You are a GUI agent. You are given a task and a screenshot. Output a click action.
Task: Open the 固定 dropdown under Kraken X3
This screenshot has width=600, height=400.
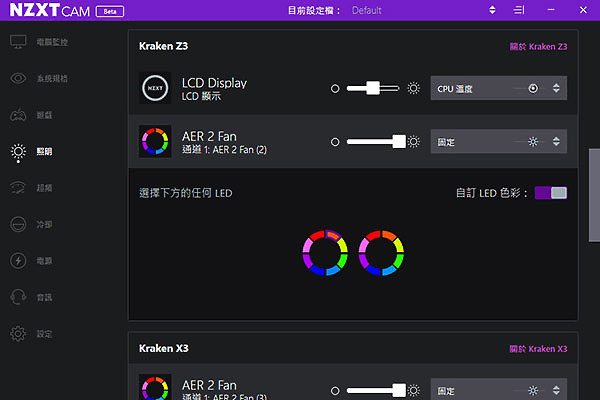click(x=499, y=389)
